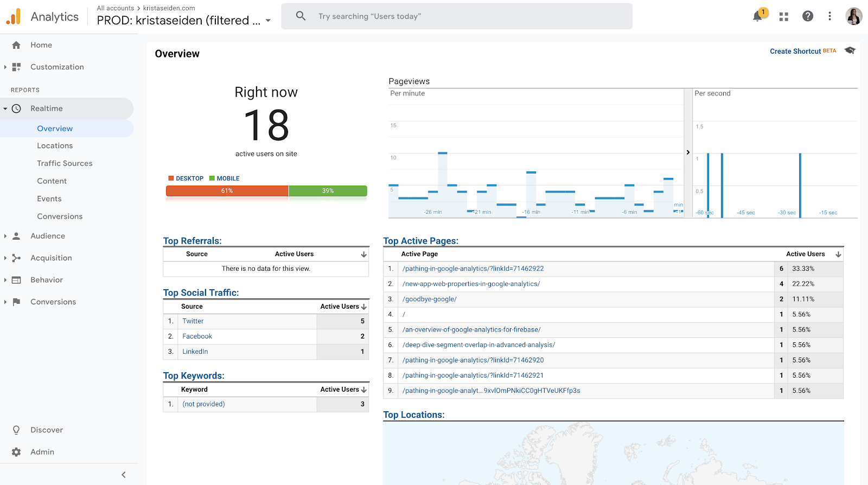The height and width of the screenshot is (485, 868).
Task: Click Create Shortcut link
Action: (795, 51)
